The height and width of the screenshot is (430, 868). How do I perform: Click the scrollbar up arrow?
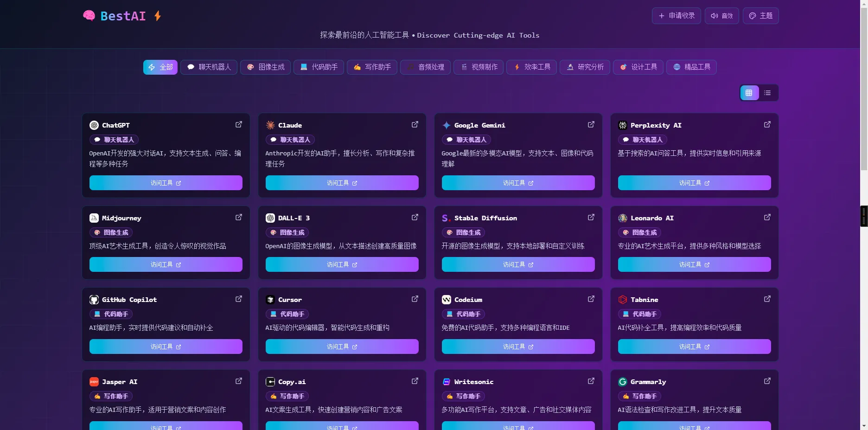click(864, 3)
